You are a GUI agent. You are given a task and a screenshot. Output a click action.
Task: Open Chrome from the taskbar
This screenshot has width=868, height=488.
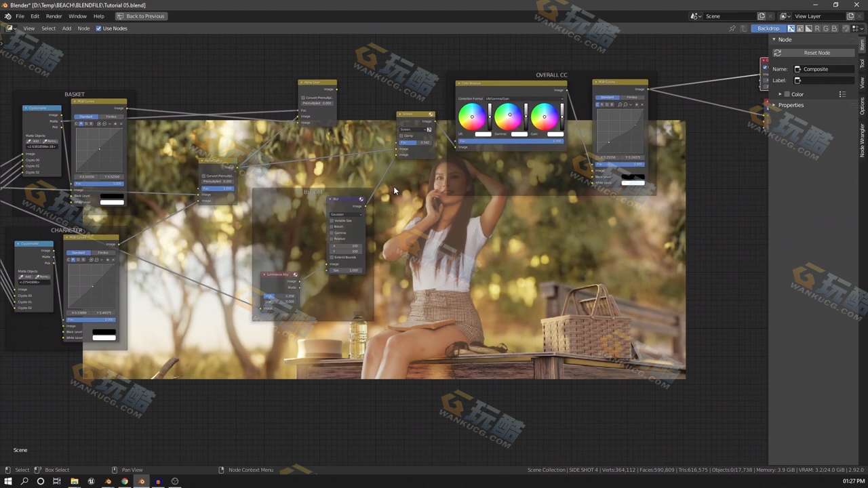125,481
